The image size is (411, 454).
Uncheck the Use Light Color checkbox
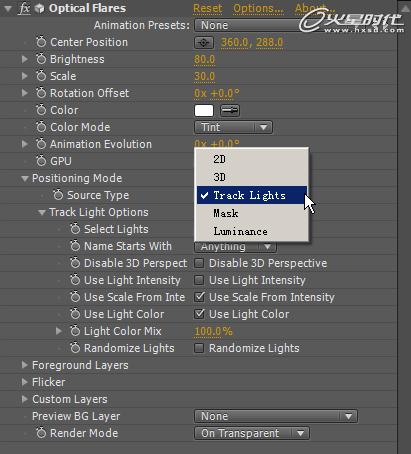(x=199, y=314)
